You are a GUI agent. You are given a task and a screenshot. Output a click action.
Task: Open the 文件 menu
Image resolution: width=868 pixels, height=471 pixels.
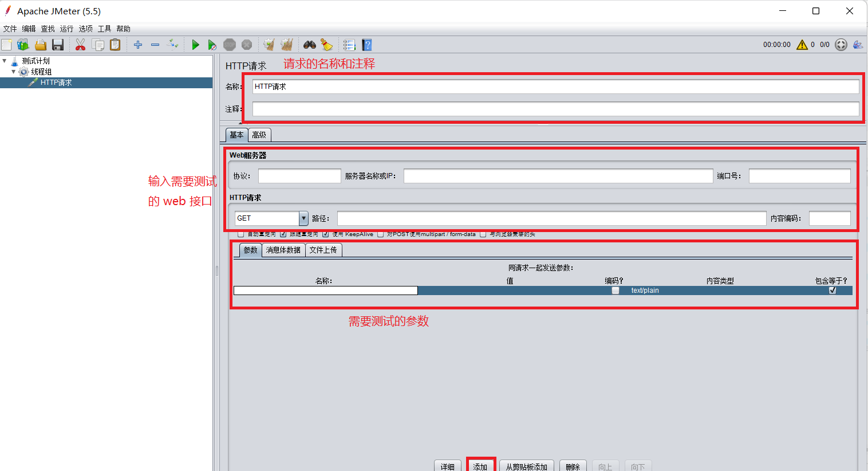10,29
